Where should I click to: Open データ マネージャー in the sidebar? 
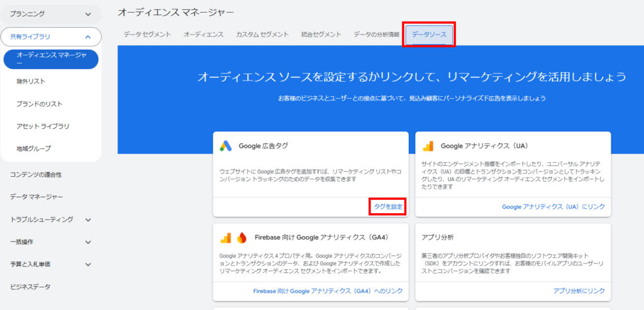36,197
